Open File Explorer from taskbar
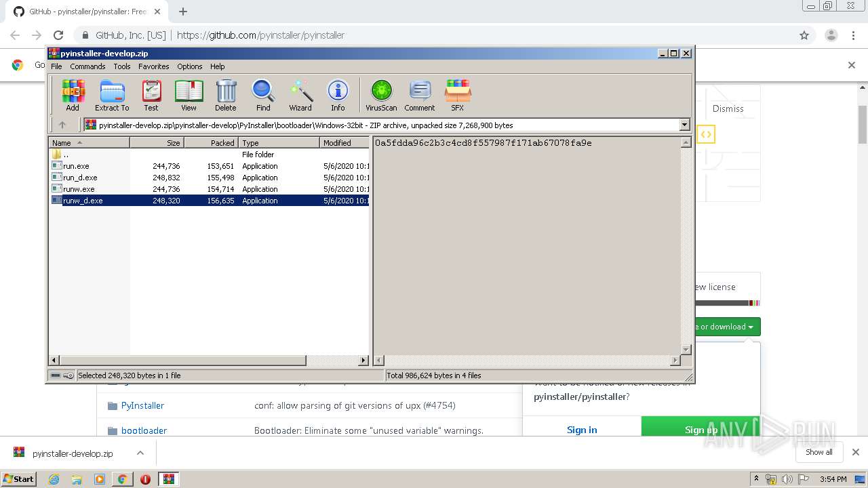 pos(77,479)
